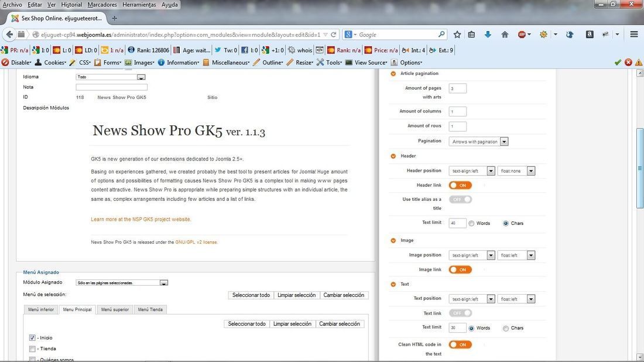Click settings panel scroll up arrow
Image resolution: width=644 pixels, height=362 pixels.
[639, 73]
